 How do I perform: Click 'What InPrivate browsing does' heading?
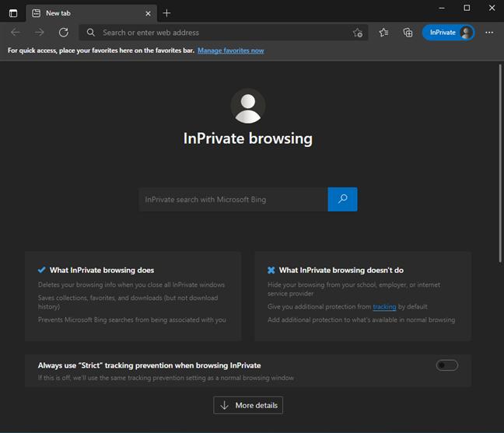pos(102,271)
